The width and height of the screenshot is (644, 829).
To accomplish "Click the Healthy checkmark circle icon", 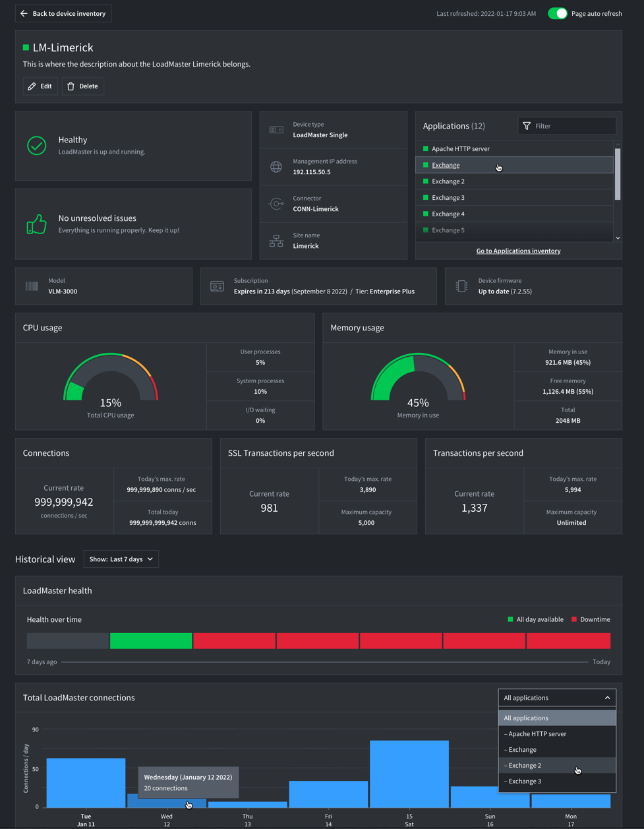I will point(37,146).
